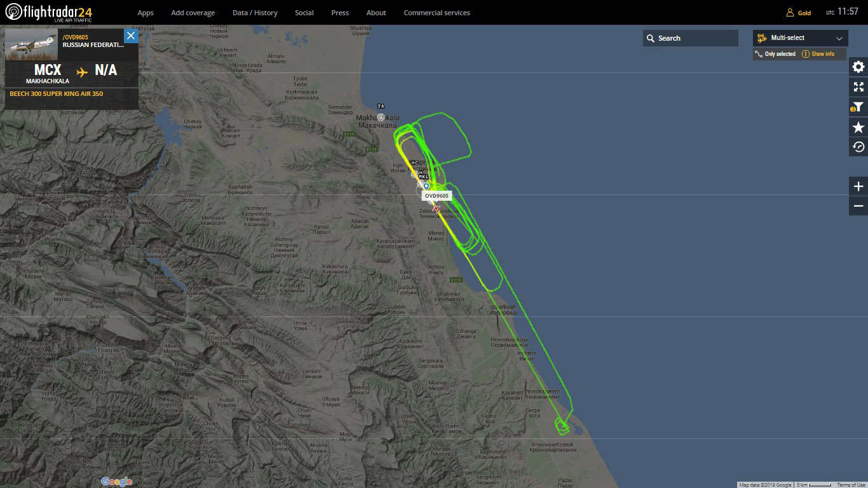Zoom in with the plus button

858,186
